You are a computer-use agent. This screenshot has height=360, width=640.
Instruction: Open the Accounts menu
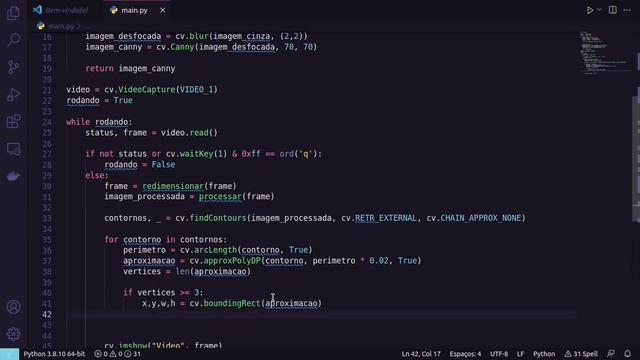click(13, 307)
